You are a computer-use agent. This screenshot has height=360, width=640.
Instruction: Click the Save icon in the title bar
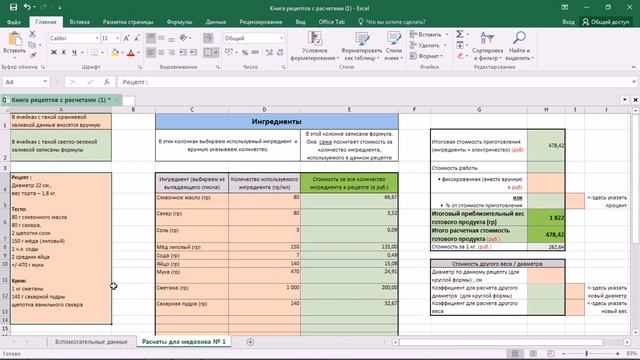tap(13, 7)
